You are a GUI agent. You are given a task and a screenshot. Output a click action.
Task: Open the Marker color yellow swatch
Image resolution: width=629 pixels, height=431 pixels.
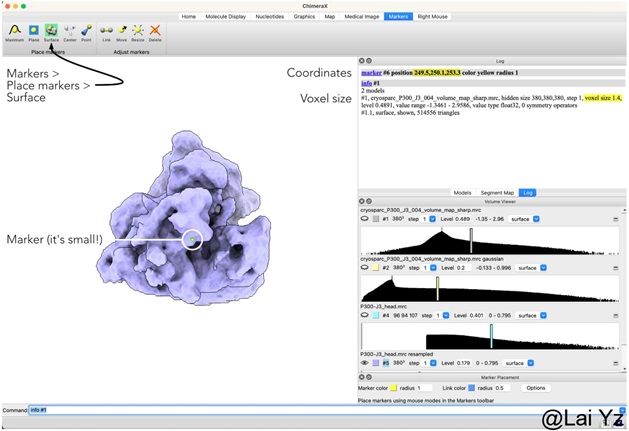pos(394,388)
